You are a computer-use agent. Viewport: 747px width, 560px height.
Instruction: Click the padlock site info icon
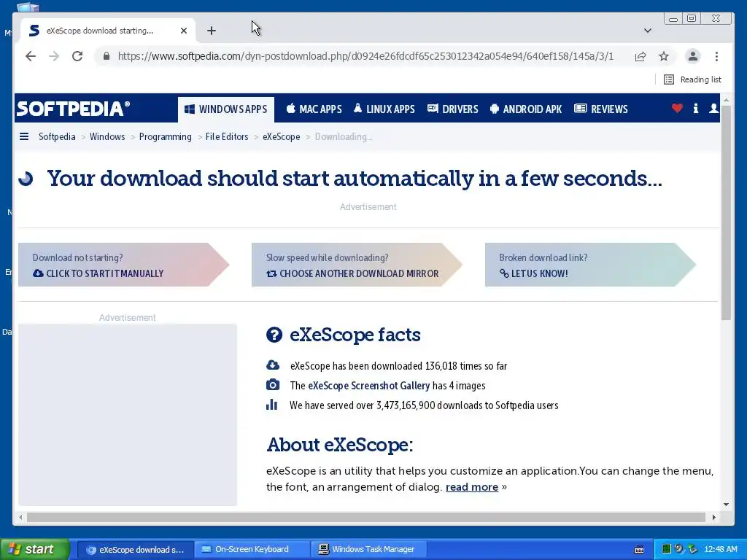pyautogui.click(x=107, y=56)
